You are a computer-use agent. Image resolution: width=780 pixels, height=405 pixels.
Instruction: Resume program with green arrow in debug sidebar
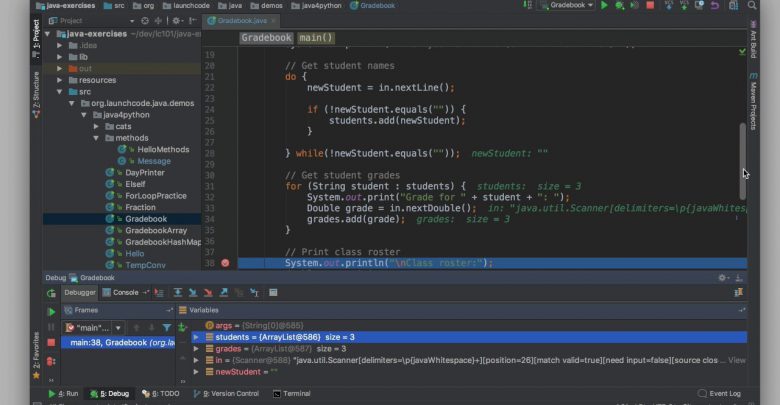pyautogui.click(x=51, y=312)
